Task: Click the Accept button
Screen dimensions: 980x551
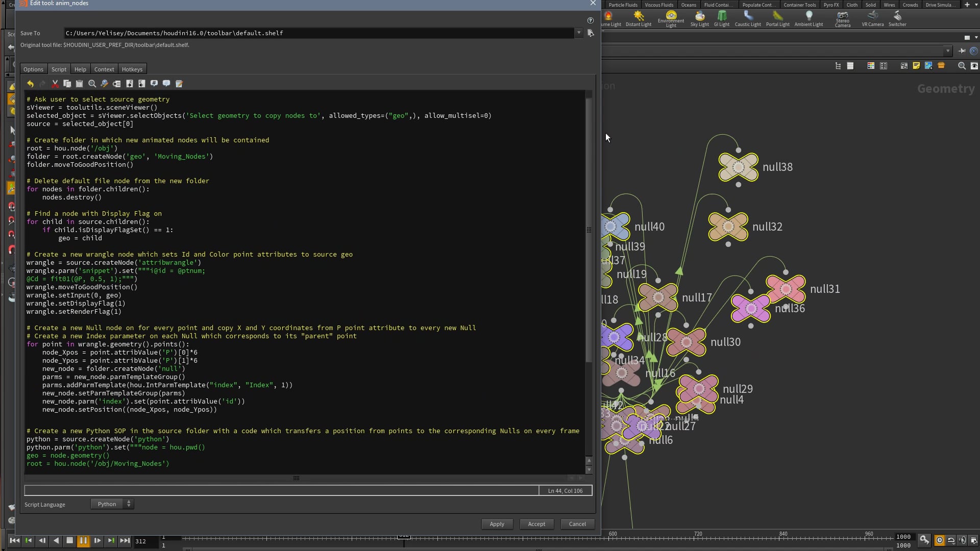Action: click(536, 523)
